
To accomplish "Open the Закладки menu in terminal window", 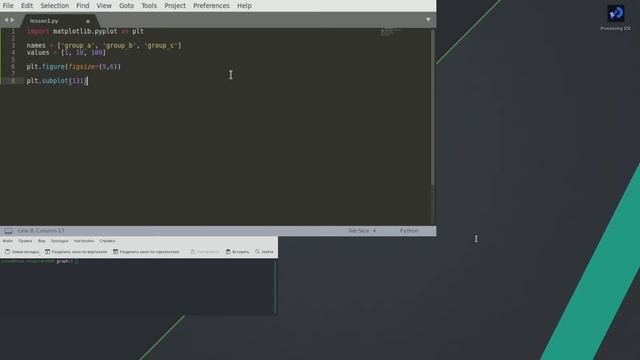I will pyautogui.click(x=60, y=241).
